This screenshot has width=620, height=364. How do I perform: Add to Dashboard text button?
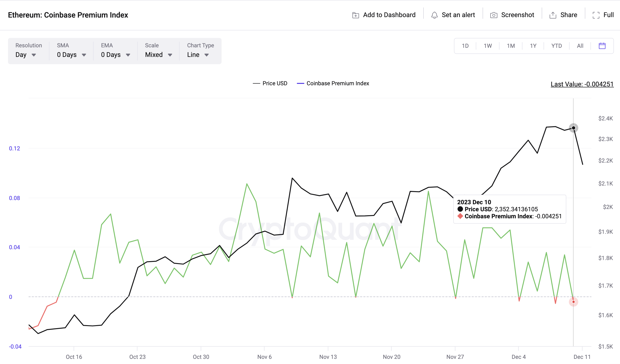click(x=389, y=15)
